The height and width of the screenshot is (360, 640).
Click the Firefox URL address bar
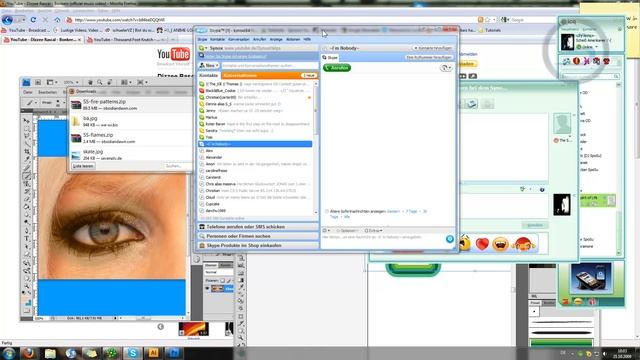(x=271, y=20)
